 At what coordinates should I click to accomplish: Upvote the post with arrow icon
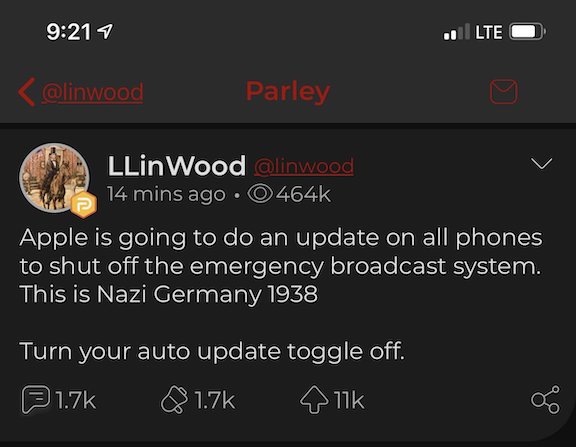point(314,400)
